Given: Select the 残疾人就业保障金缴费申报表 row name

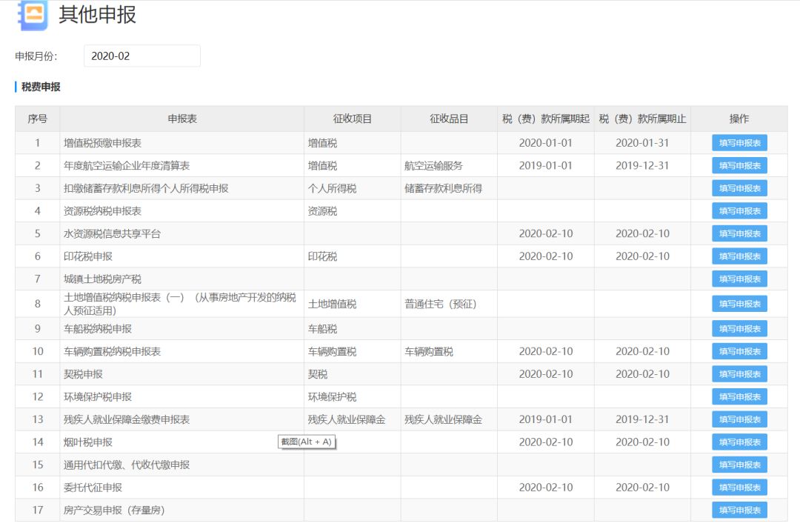Looking at the screenshot, I should pos(127,419).
